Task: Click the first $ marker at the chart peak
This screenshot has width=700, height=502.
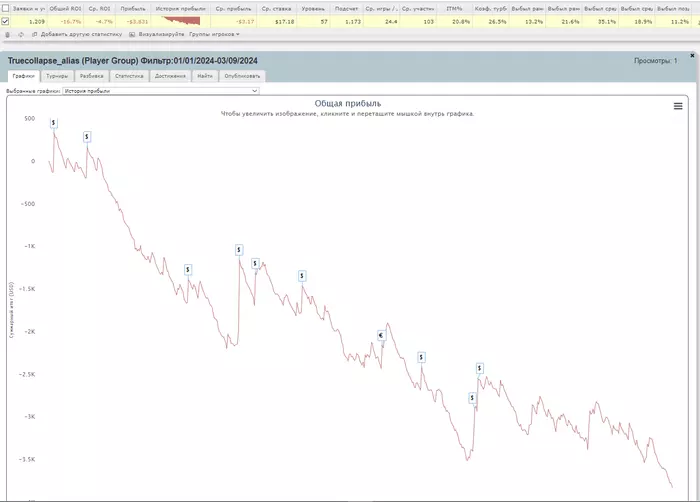Action: coord(54,123)
